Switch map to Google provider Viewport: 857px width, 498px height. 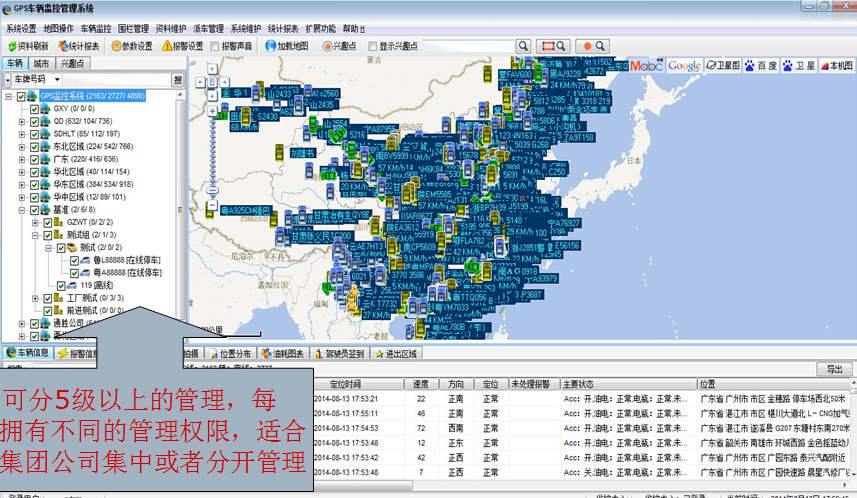pos(684,66)
